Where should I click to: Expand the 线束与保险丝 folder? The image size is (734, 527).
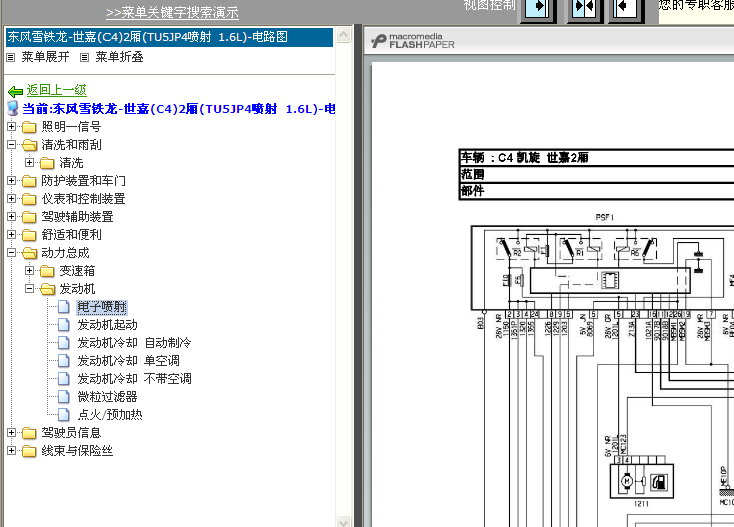click(12, 451)
